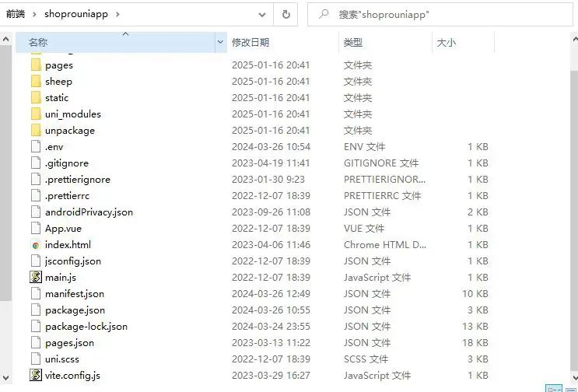Select the .prettierignore file name
The image size is (578, 392).
pyautogui.click(x=78, y=180)
